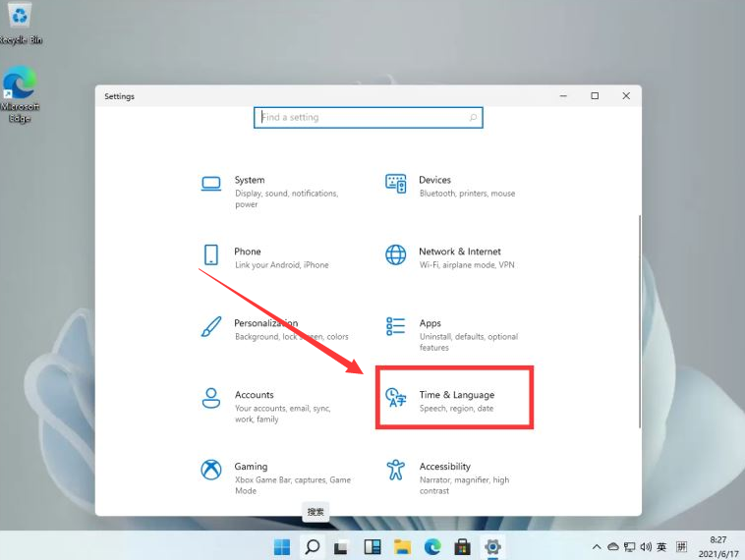Image resolution: width=745 pixels, height=560 pixels.
Task: Launch Microsoft Edge desktop shortcut
Action: pos(20,95)
